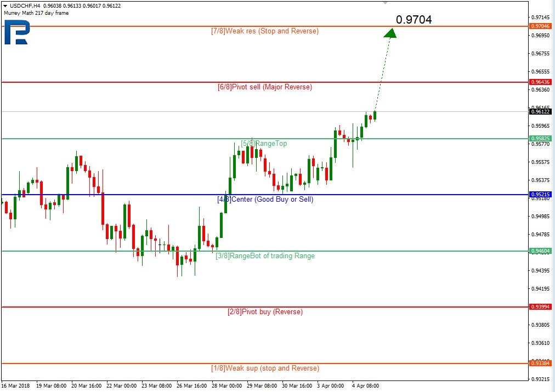Click the 0.95965 price scale value

click(x=541, y=126)
